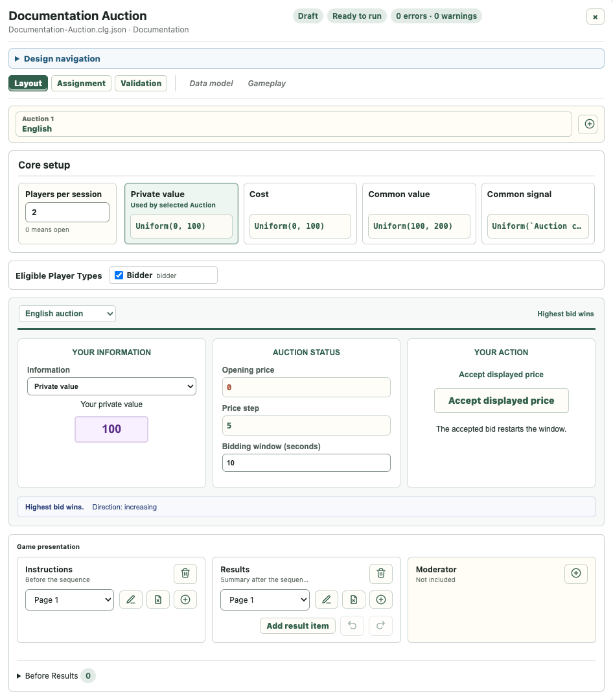This screenshot has height=700, width=613.
Task: Click Direction: increasing text
Action: 124,507
